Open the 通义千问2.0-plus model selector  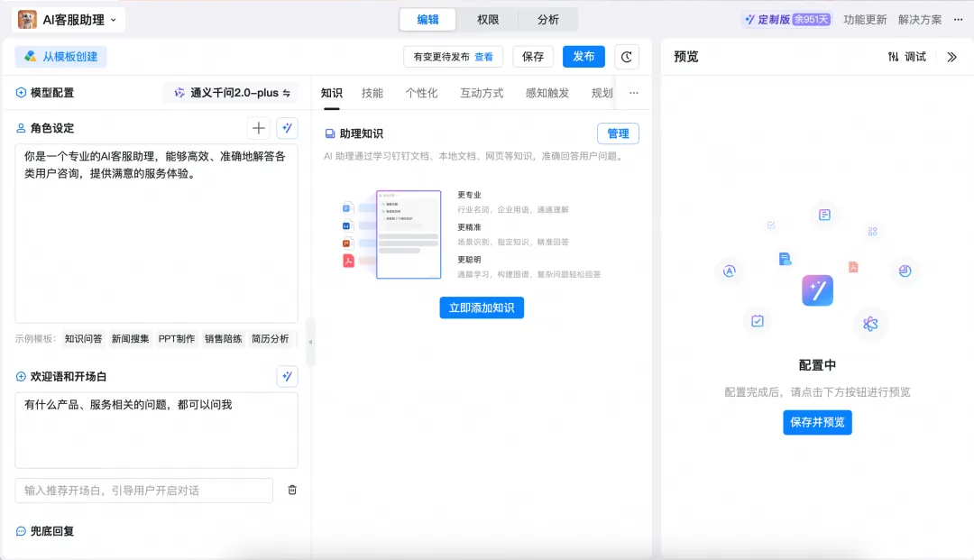point(231,93)
